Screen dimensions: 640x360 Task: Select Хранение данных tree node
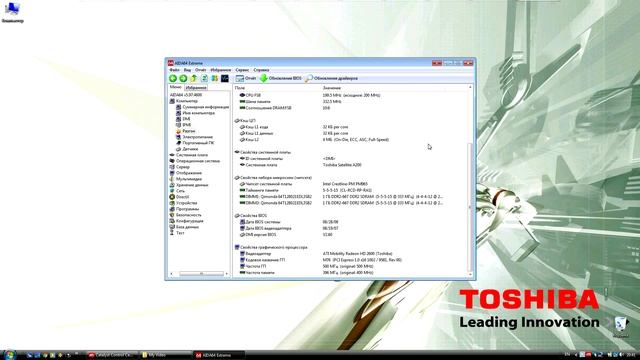click(x=189, y=185)
